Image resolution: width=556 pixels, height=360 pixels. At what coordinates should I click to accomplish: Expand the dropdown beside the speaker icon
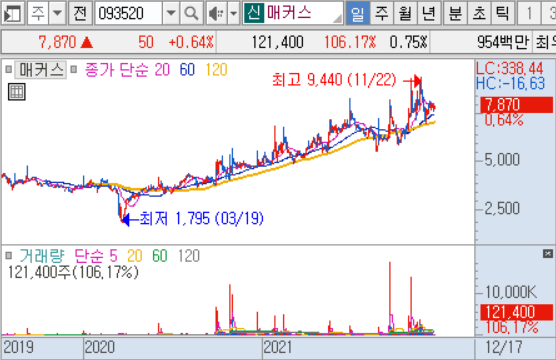pyautogui.click(x=233, y=13)
